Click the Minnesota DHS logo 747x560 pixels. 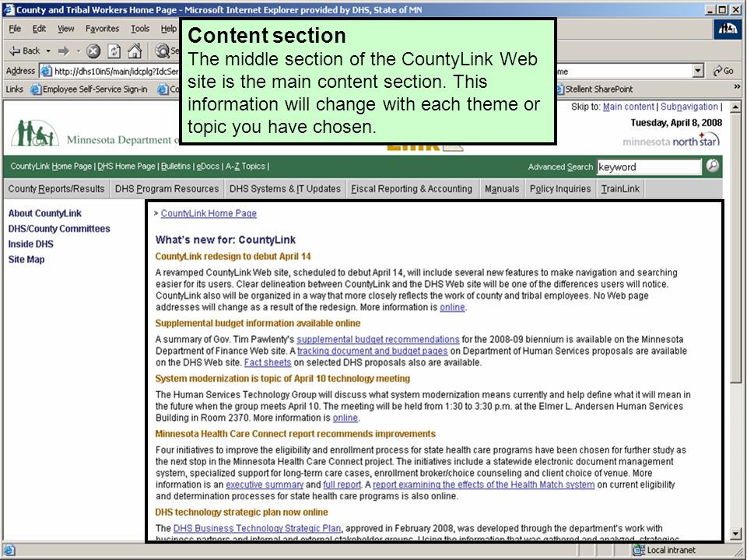point(35,133)
